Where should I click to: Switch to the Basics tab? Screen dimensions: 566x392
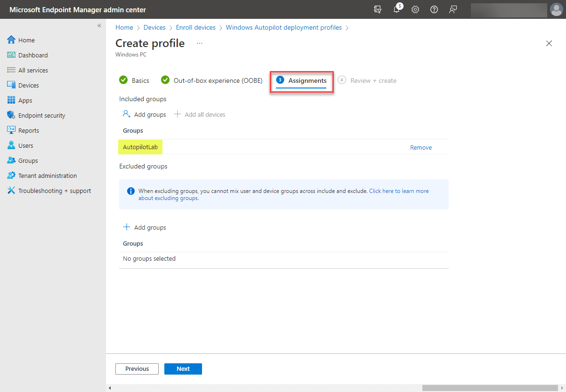139,80
